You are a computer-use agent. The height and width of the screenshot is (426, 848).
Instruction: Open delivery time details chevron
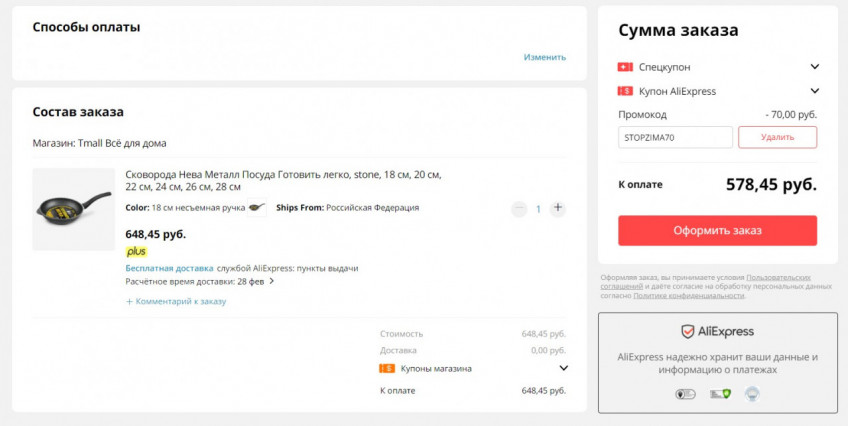point(271,281)
